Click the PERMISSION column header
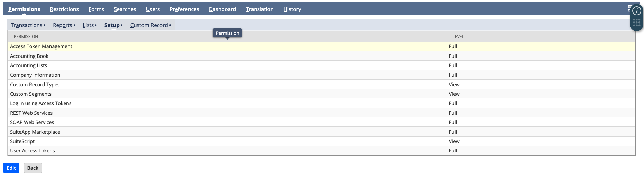Image resolution: width=644 pixels, height=175 pixels. pyautogui.click(x=26, y=37)
